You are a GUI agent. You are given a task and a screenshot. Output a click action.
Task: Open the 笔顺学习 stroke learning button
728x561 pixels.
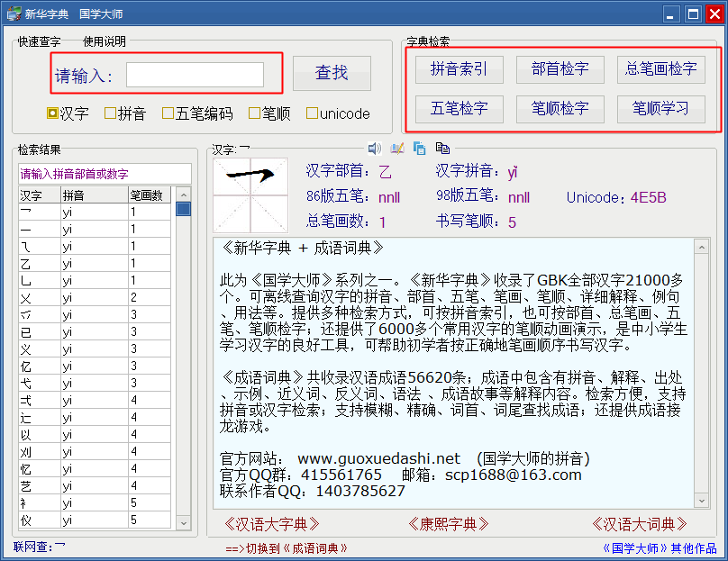click(x=660, y=109)
